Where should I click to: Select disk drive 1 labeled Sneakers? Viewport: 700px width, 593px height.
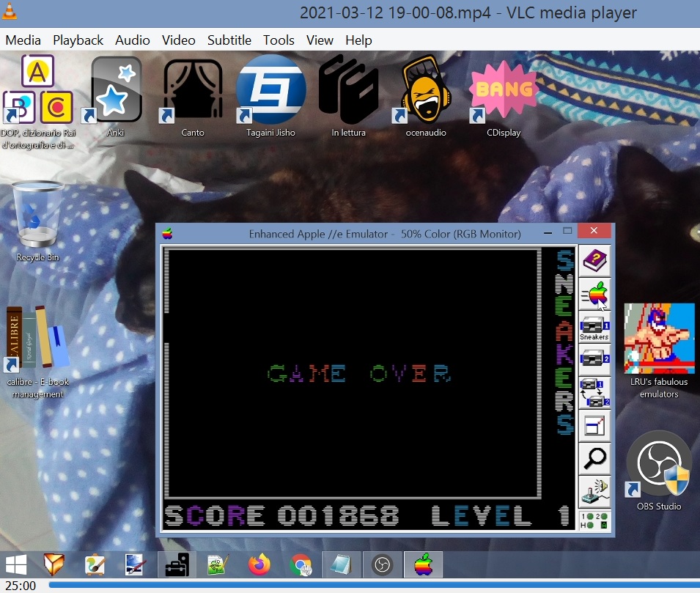(x=594, y=326)
